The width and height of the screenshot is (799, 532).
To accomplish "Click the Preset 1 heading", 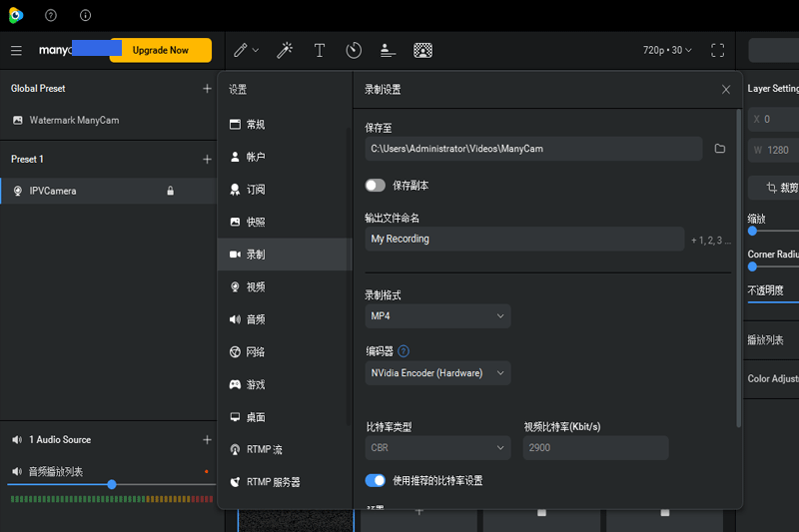I will click(27, 160).
